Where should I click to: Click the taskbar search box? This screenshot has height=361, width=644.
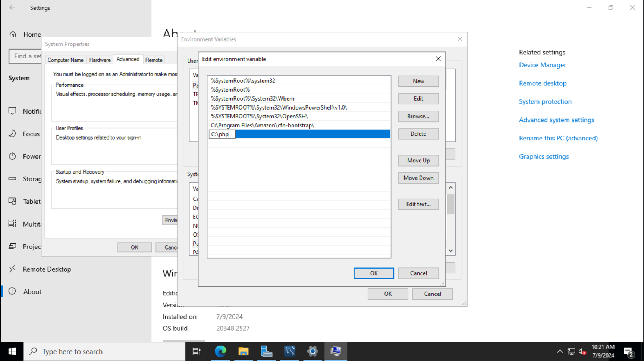[104, 351]
